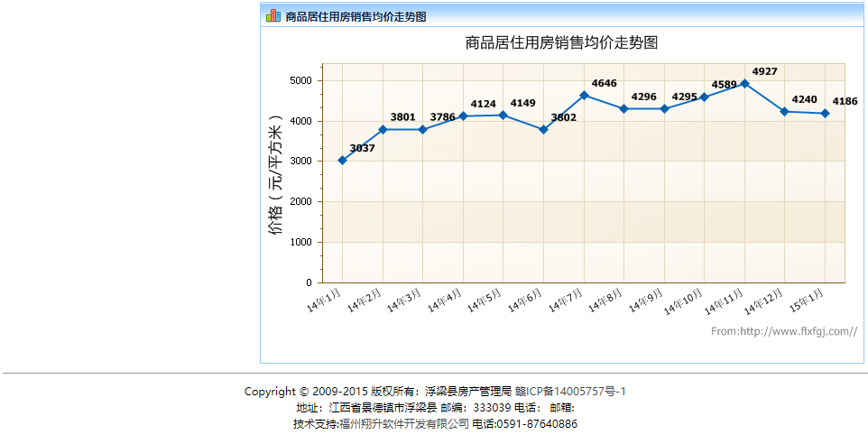
Task: Select the 4927 peak data point
Action: click(744, 84)
